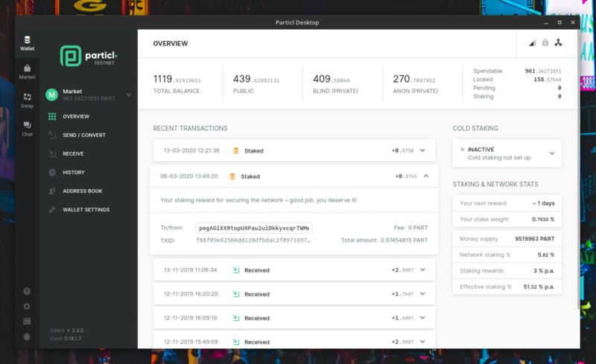The image size is (596, 364).
Task: Click the Core 0.18.1.7 version text
Action: 66,339
